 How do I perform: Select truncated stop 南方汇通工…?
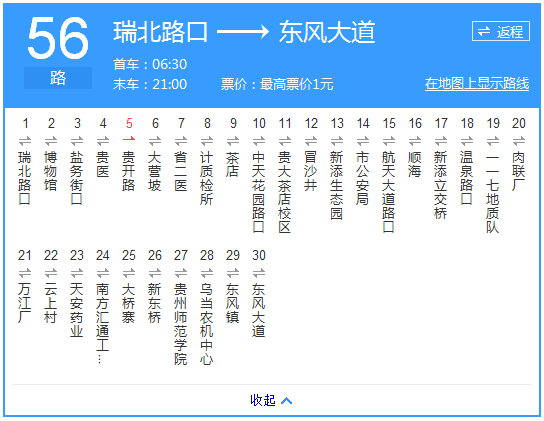(103, 323)
